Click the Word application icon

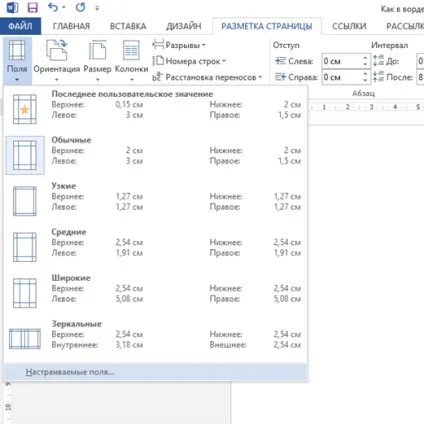(12, 7)
